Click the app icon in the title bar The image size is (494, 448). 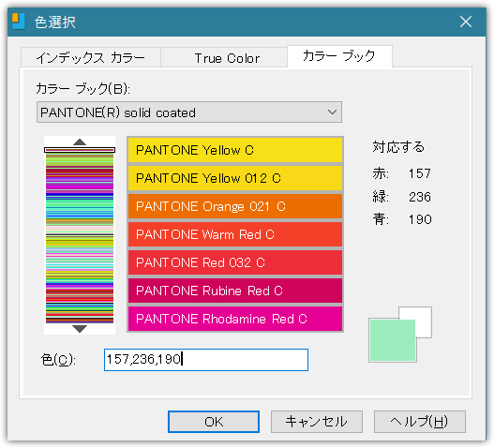point(18,22)
